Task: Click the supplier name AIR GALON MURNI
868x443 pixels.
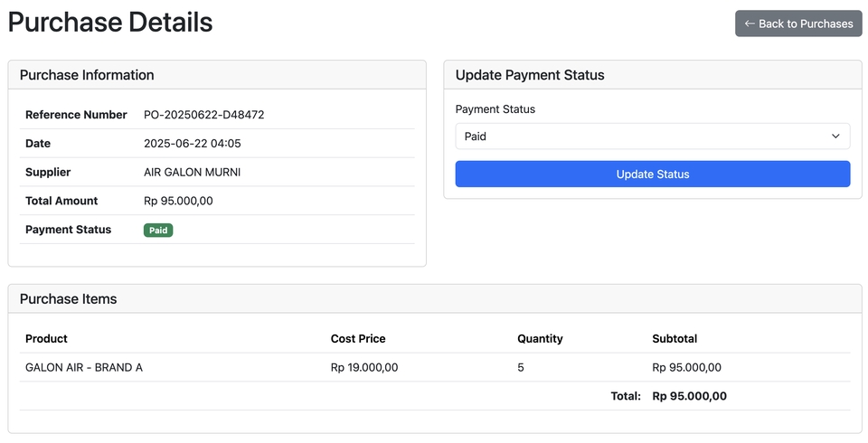Action: [x=192, y=172]
